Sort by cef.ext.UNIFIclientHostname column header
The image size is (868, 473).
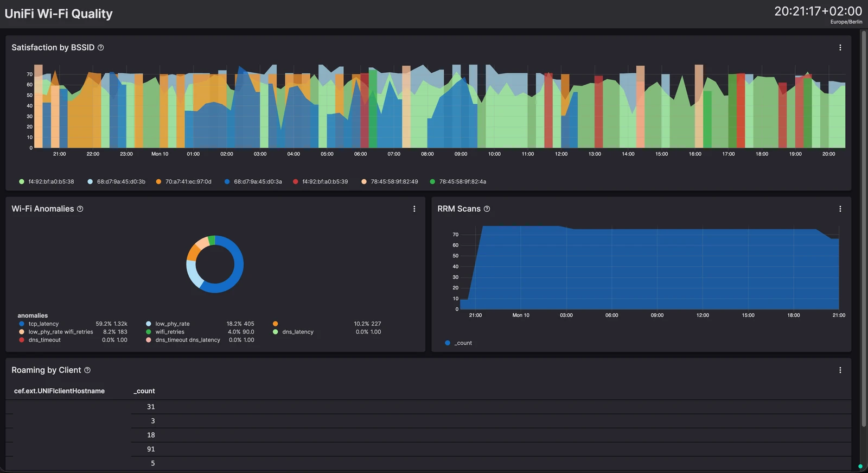tap(59, 391)
